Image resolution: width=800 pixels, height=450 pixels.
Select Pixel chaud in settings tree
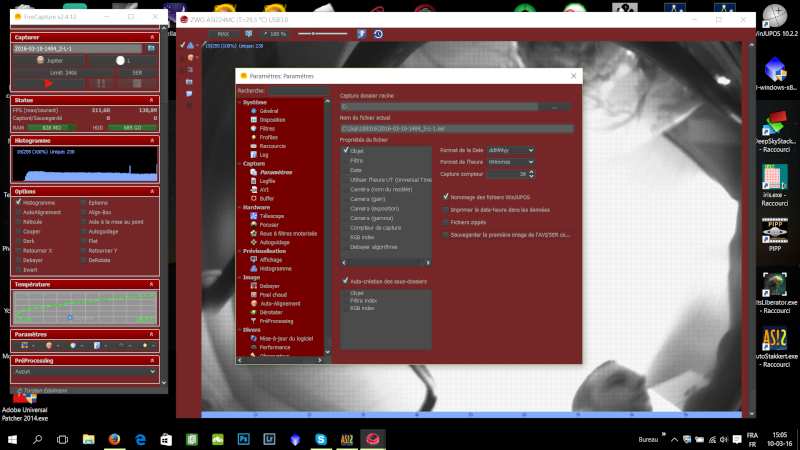coord(272,294)
